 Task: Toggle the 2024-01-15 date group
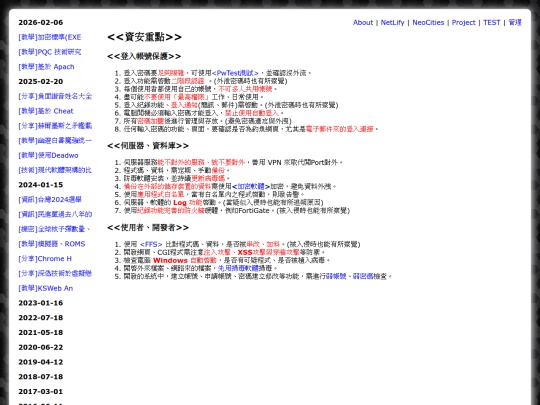(41, 185)
